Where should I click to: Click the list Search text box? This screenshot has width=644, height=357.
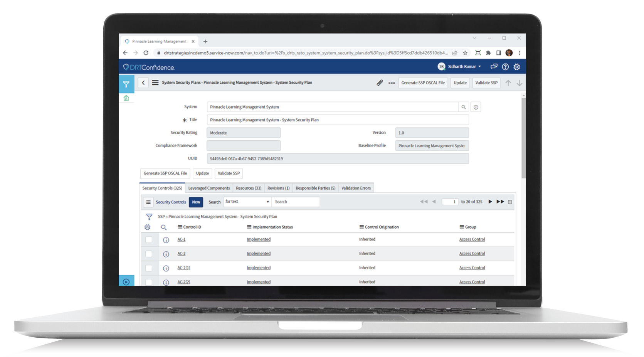[296, 202]
